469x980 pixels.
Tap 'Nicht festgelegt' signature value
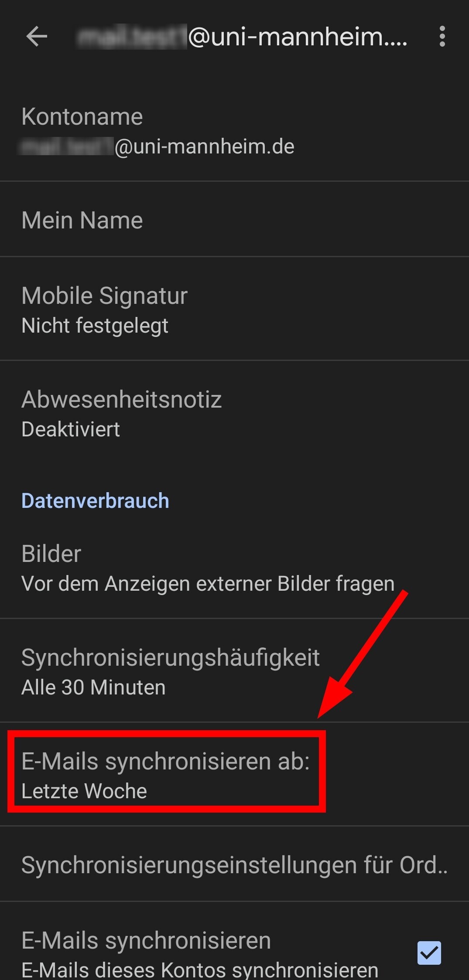click(x=95, y=326)
